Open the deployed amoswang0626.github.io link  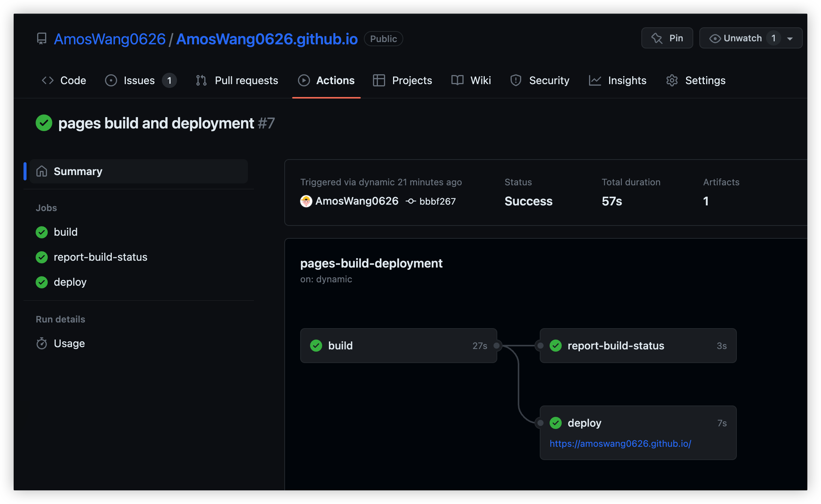(620, 443)
